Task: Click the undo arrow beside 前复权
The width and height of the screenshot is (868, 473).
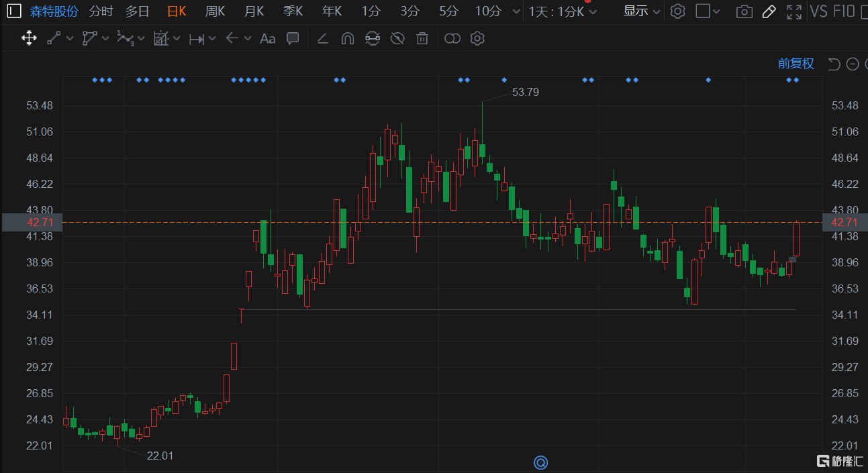Action: 834,64
